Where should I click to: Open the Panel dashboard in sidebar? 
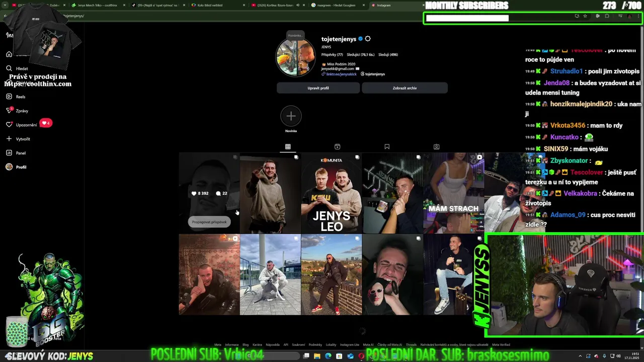pyautogui.click(x=16, y=153)
